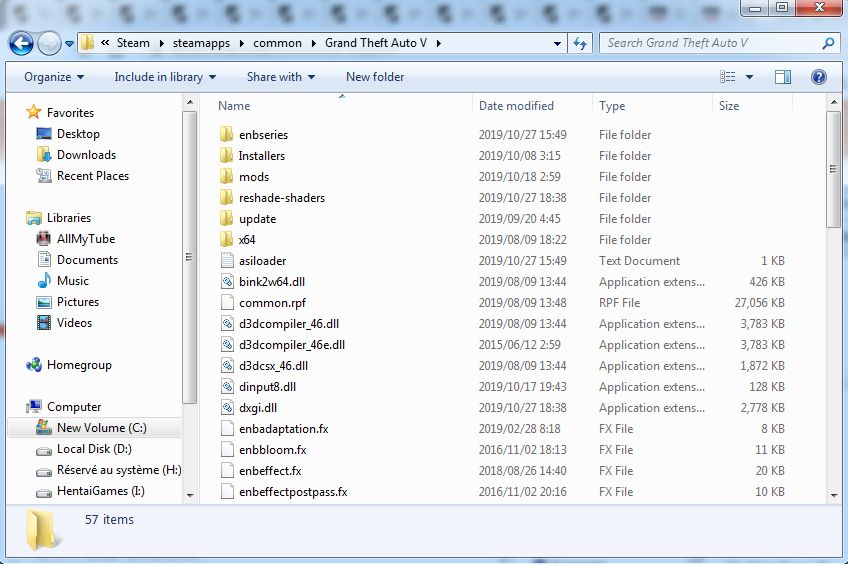Sort by the Size column header
This screenshot has width=848, height=564.
click(728, 106)
